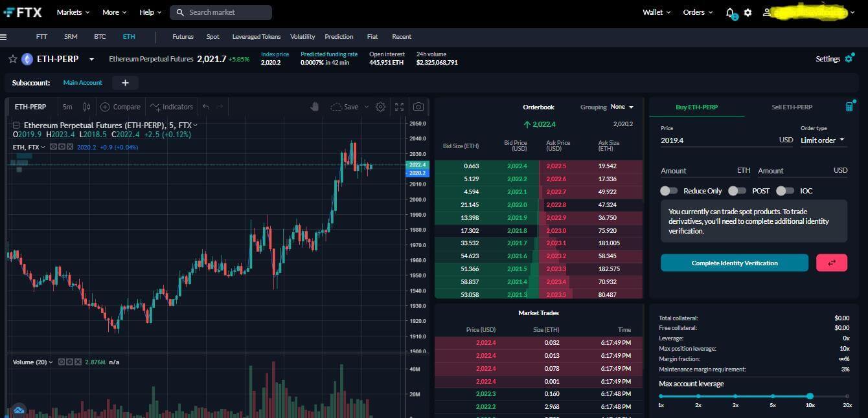Take chart snapshot with camera icon
Viewport: 868px width, 418px height.
click(418, 107)
